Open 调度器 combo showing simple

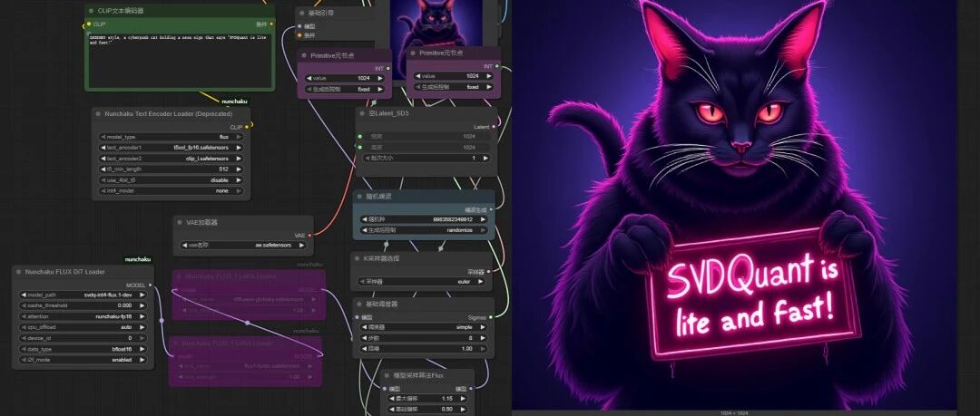coord(423,326)
